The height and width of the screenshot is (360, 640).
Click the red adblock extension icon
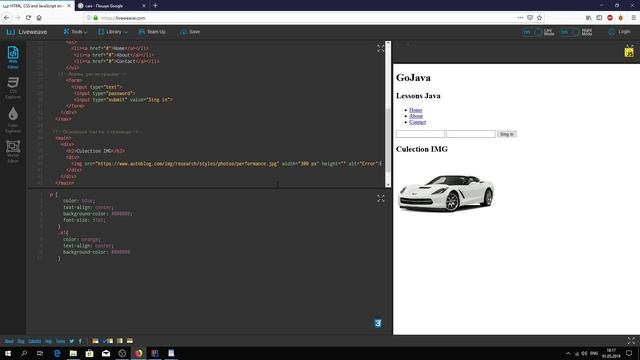point(610,18)
